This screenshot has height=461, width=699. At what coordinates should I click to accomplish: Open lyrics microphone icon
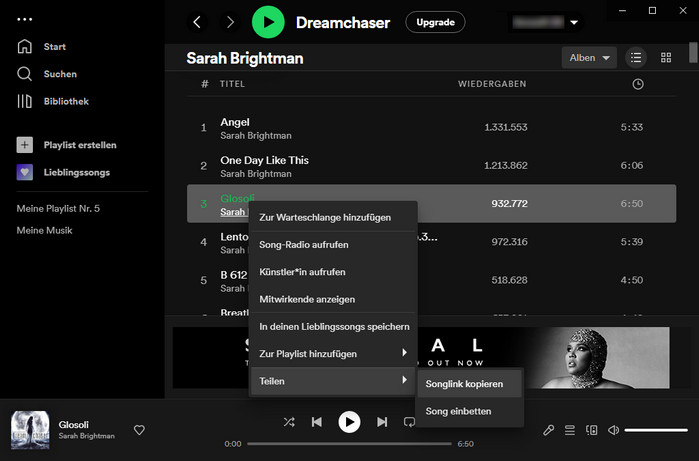[548, 430]
